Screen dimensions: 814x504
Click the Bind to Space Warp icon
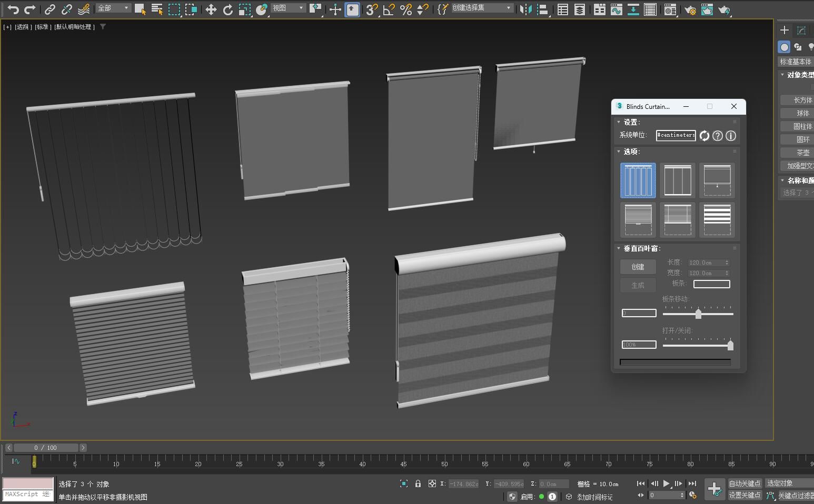click(x=84, y=9)
